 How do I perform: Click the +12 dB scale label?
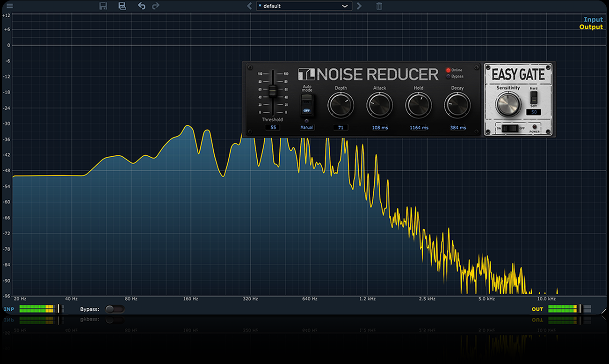click(x=6, y=15)
